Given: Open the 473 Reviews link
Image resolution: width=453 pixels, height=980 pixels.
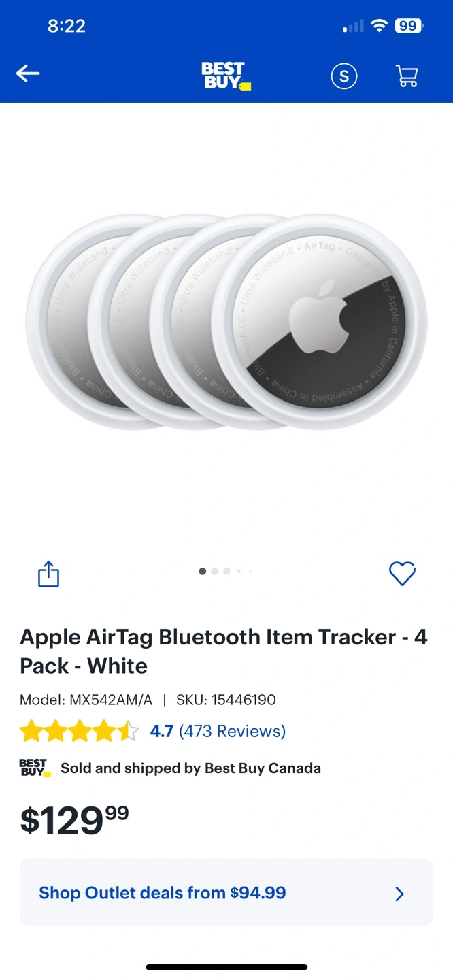Looking at the screenshot, I should [x=232, y=732].
